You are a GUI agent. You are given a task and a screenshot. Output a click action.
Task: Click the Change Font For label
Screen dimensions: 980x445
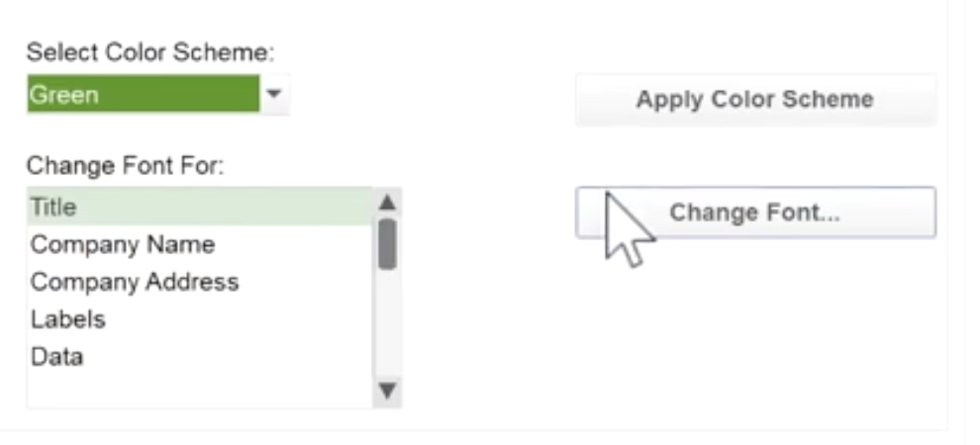pos(125,166)
